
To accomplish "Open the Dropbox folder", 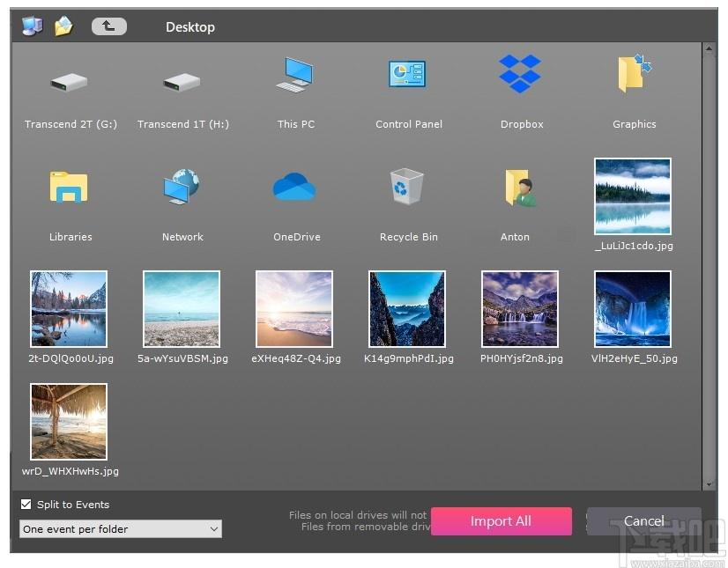I will coord(520,74).
